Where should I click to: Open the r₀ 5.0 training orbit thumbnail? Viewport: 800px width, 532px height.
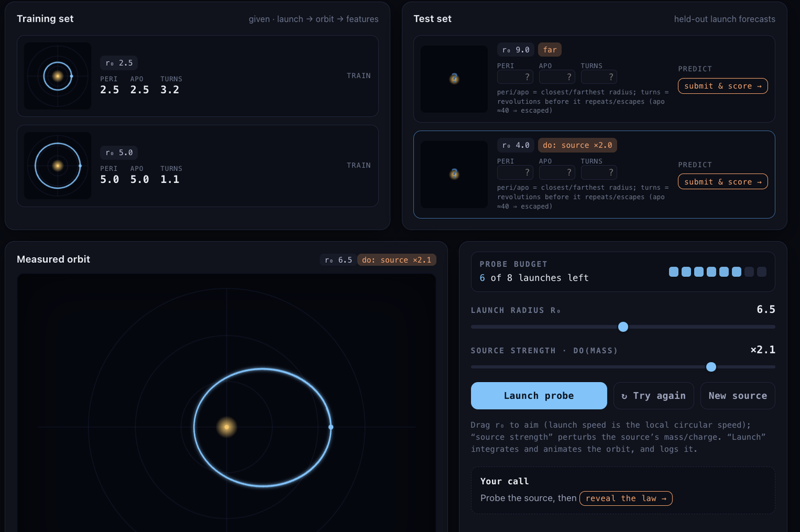point(57,166)
